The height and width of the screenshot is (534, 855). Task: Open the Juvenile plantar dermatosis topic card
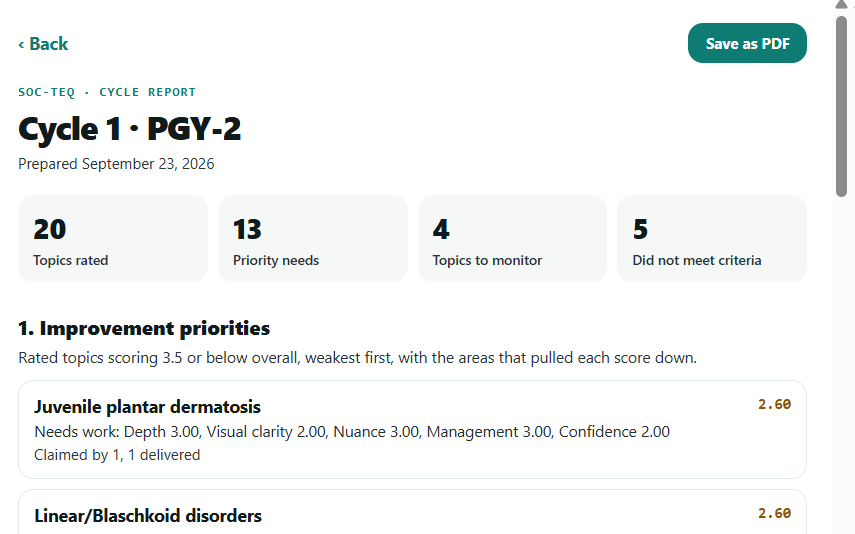coord(412,430)
